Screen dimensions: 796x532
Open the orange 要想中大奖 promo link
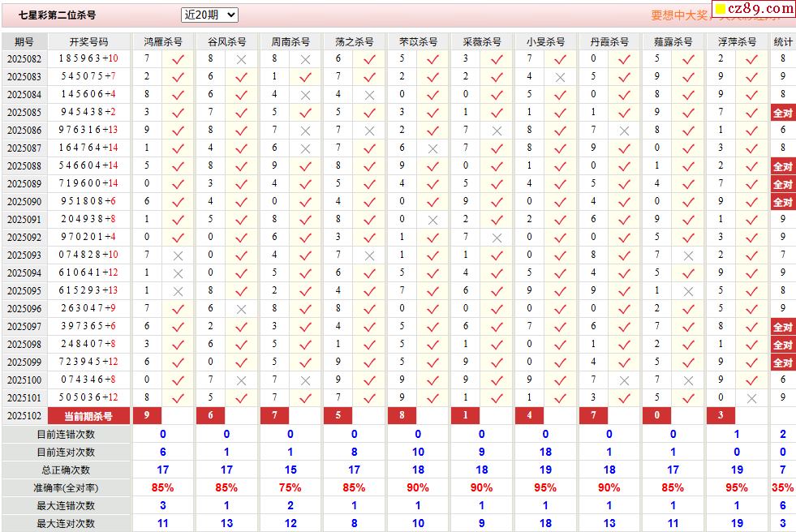[680, 15]
